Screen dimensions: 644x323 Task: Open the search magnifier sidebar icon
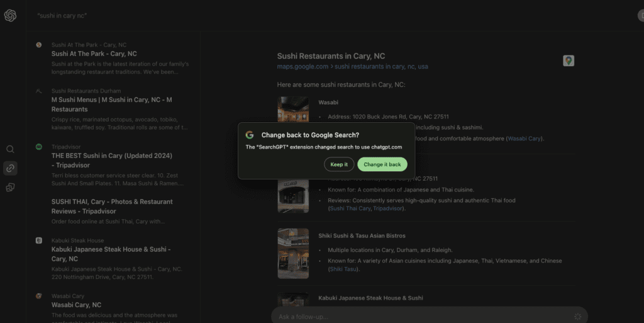(x=10, y=149)
